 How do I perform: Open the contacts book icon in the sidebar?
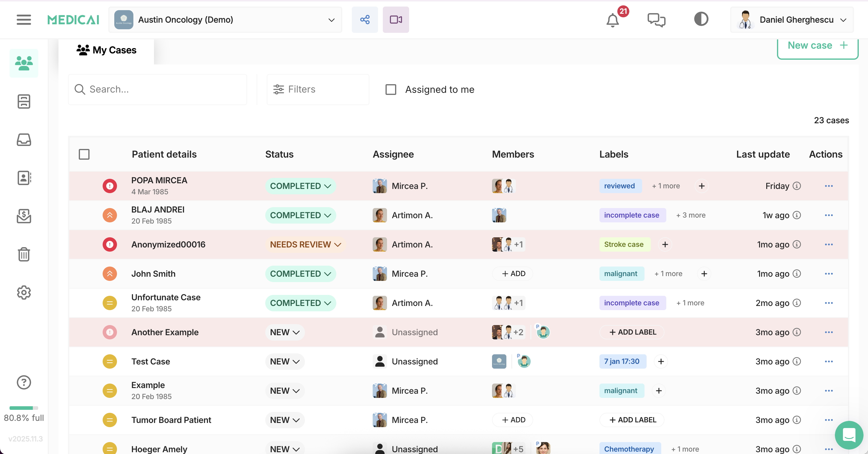tap(24, 178)
